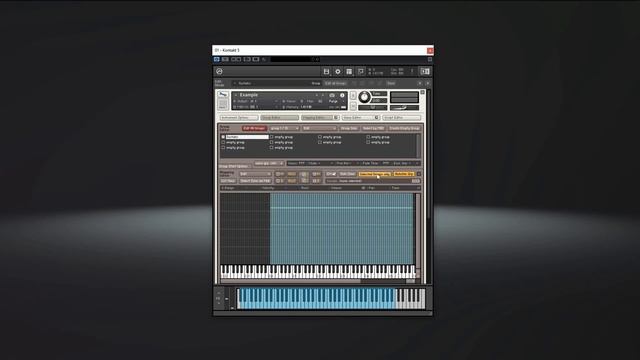Viewport: 640px width, 360px height.
Task: Click the small square button right of AutoSel
Action: 419,173
